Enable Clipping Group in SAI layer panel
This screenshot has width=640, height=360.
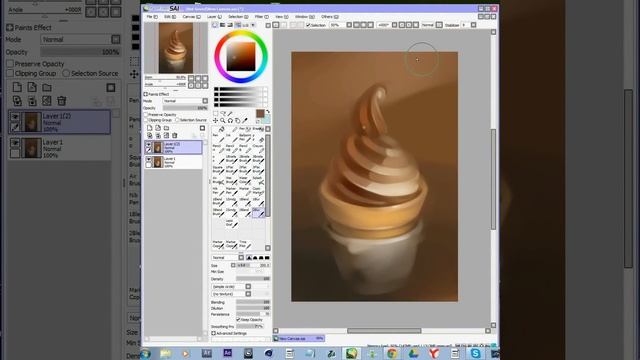click(x=146, y=120)
